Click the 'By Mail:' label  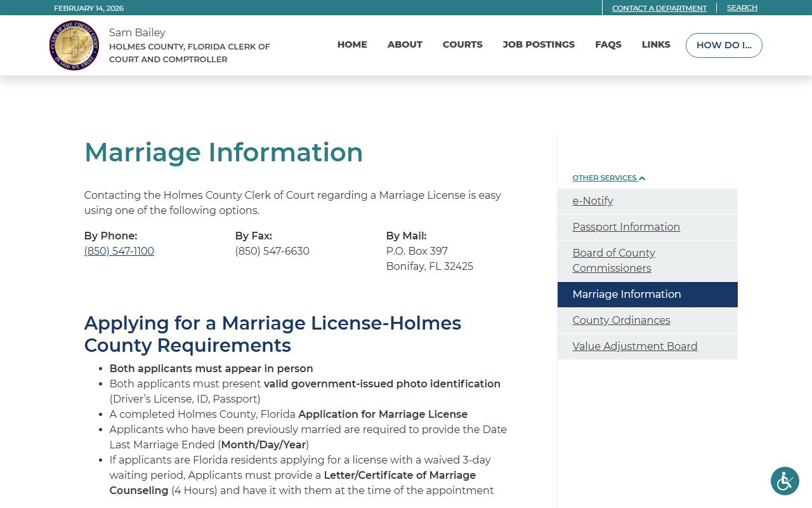407,236
